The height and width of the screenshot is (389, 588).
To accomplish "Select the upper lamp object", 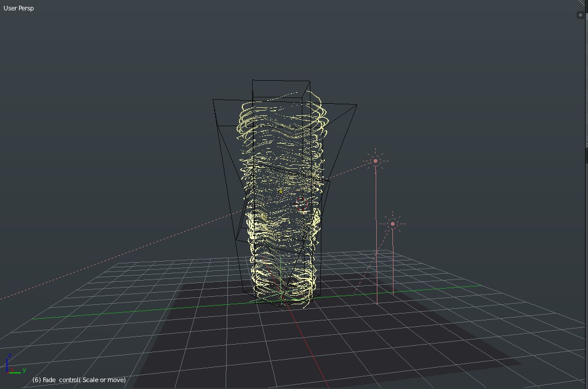I will [x=376, y=160].
